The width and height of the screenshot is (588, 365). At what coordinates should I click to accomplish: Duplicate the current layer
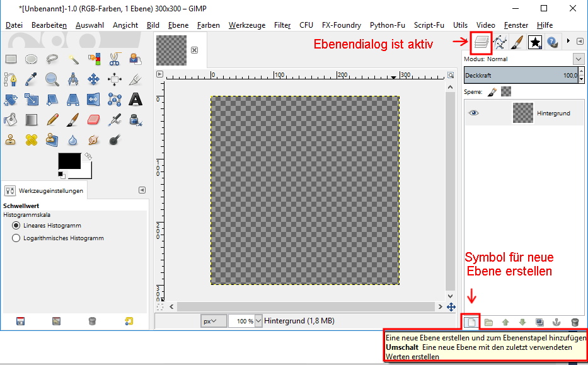[x=539, y=322]
